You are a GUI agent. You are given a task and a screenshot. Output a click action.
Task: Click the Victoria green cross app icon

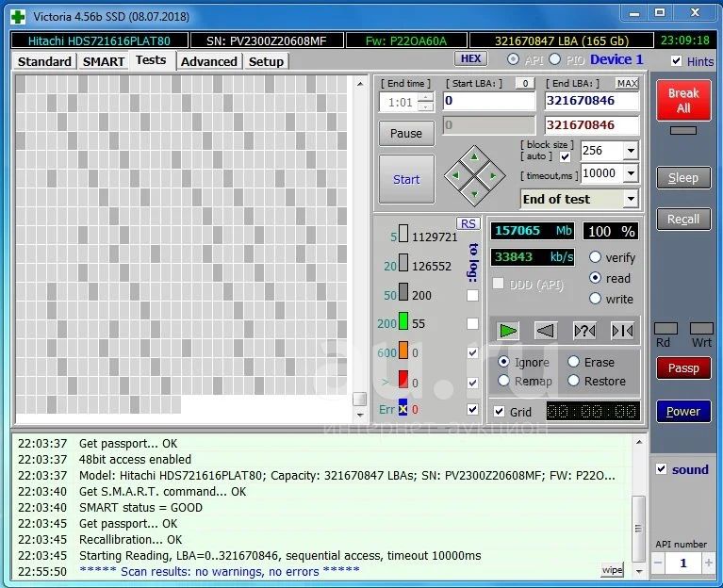click(x=18, y=17)
